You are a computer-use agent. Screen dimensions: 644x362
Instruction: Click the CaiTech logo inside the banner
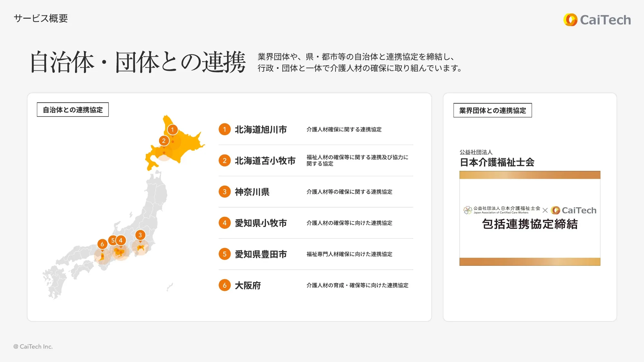coord(574,210)
